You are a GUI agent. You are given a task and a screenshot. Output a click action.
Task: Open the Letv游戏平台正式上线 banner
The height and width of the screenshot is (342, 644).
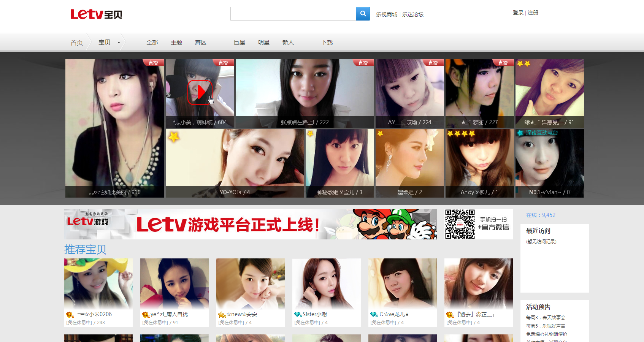click(251, 224)
